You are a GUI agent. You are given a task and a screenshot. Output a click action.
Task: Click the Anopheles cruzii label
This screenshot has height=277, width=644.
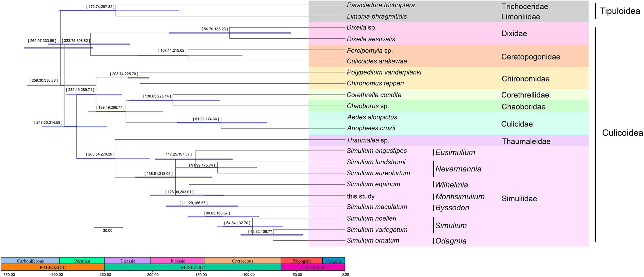tap(371, 128)
